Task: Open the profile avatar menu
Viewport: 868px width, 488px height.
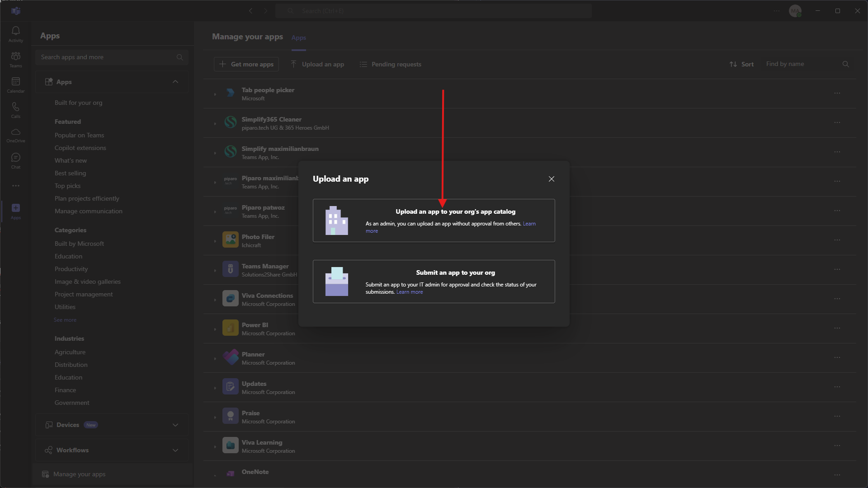Action: (x=795, y=11)
